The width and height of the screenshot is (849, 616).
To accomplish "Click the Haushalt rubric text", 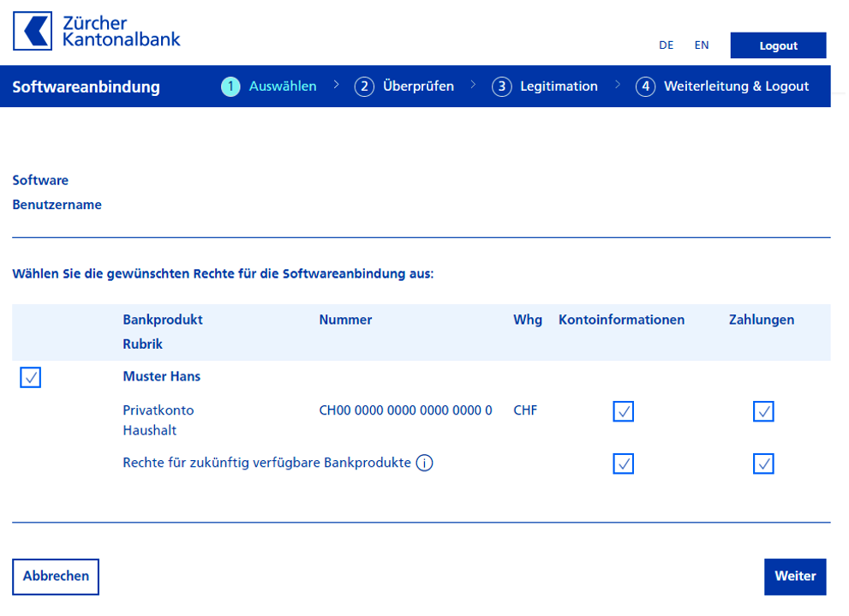I will pyautogui.click(x=149, y=430).
